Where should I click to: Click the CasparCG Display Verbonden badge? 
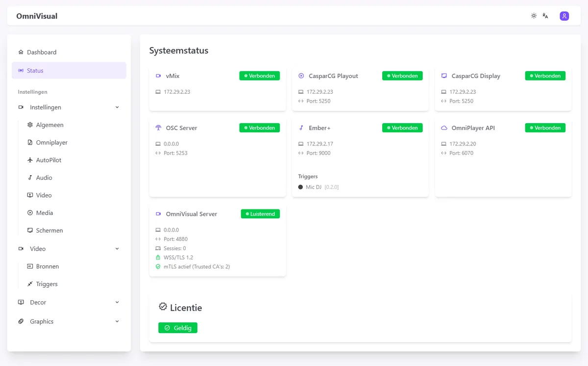(545, 76)
